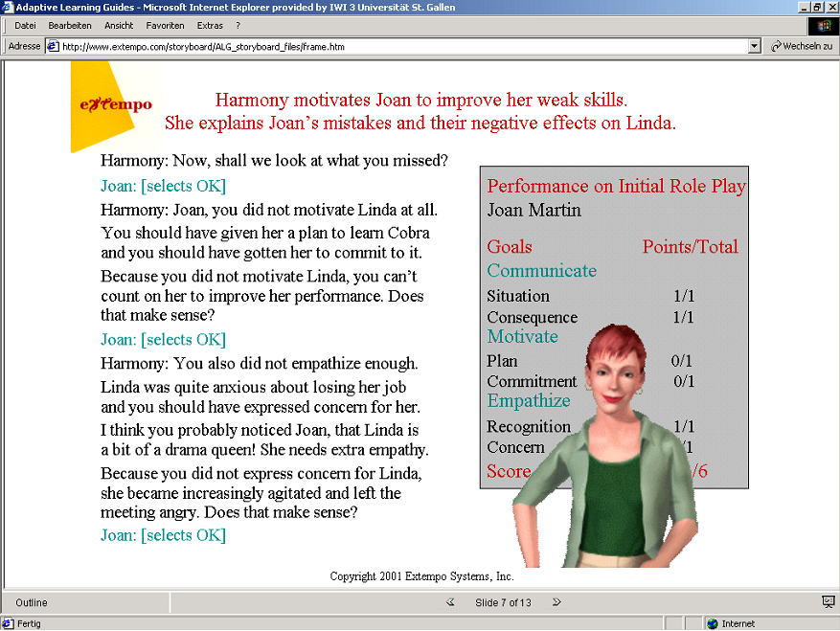Click Situation score '1/1'
This screenshot has height=631, width=840.
684,296
